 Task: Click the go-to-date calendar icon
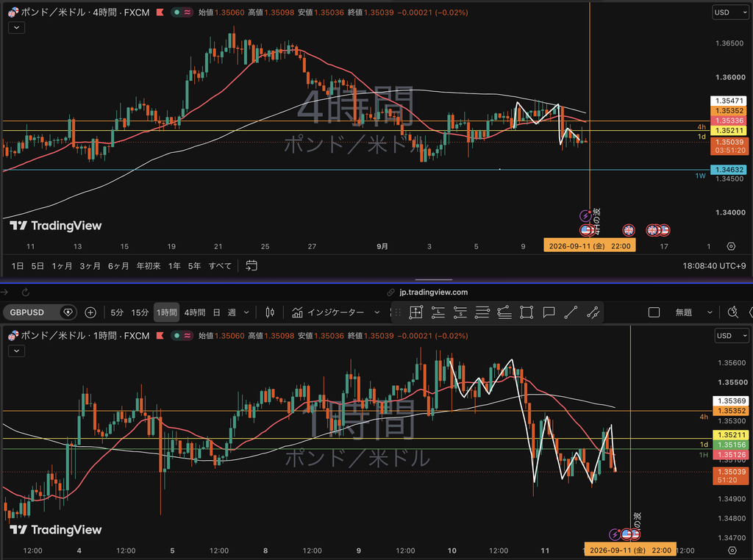[251, 265]
